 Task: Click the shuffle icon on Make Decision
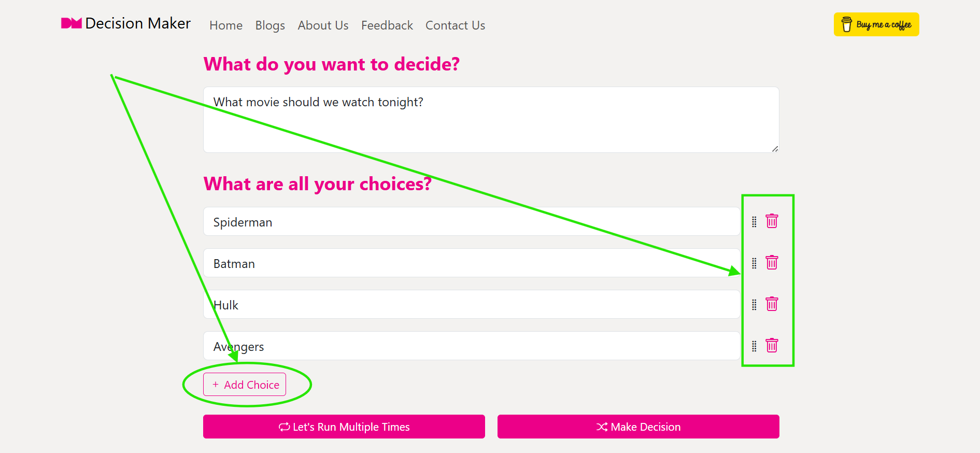(601, 427)
